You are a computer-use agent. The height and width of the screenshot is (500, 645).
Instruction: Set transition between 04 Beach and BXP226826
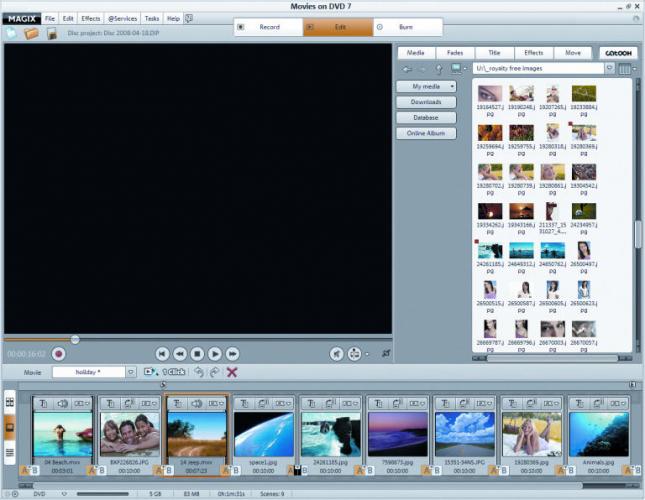click(x=96, y=470)
